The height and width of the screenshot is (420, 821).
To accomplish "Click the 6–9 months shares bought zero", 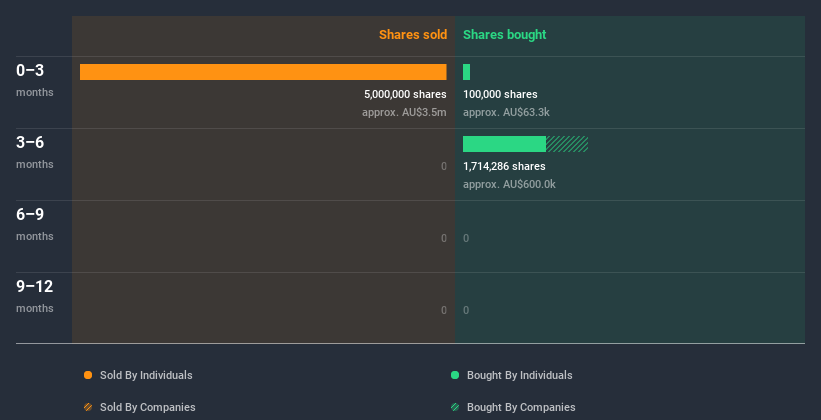I will pos(466,238).
